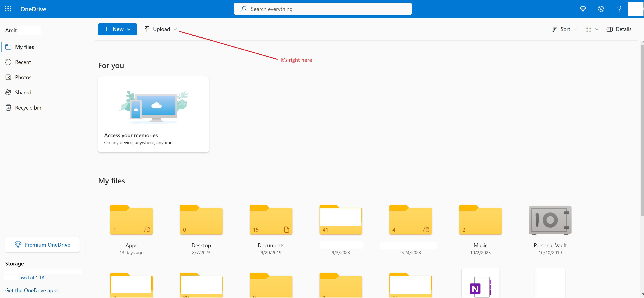
Task: Open the Music folder
Action: (x=480, y=219)
